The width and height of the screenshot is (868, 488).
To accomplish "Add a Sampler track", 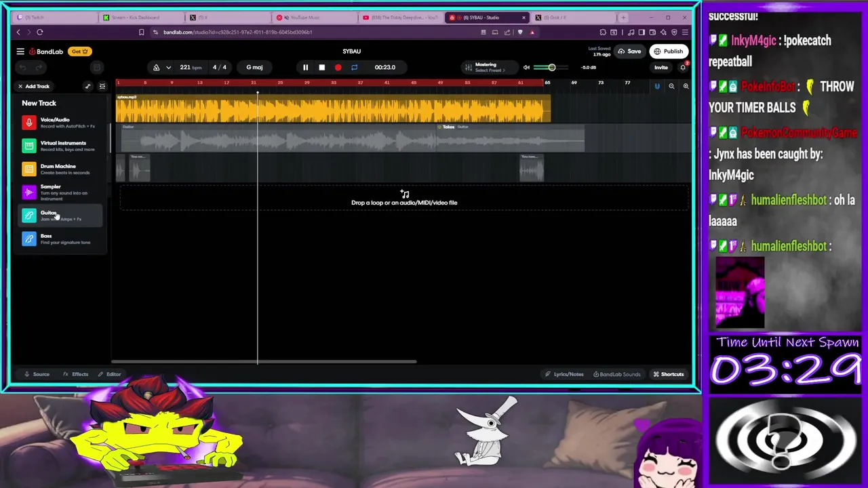I will 61,192.
